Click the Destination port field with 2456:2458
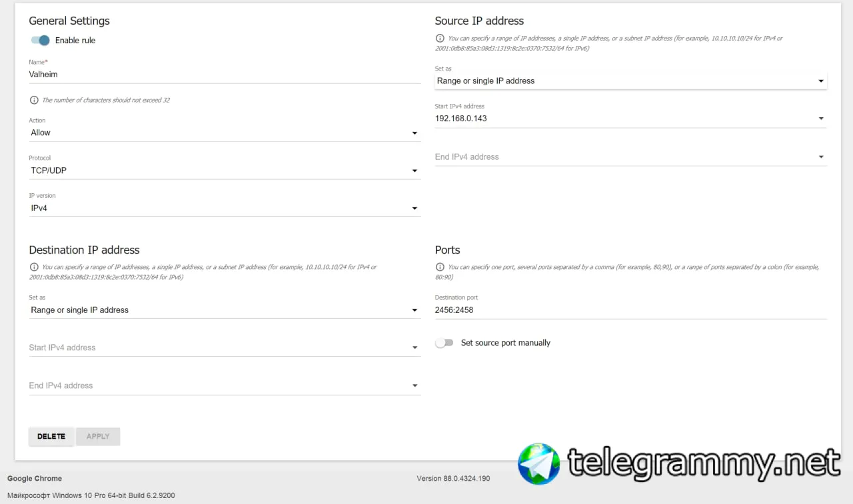This screenshot has height=504, width=853. (x=630, y=310)
